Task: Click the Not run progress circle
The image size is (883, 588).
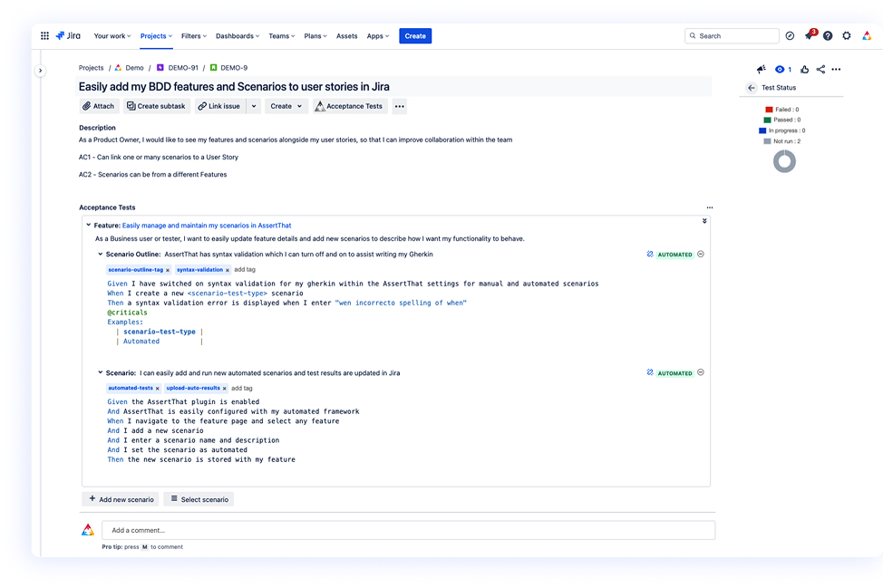Action: [x=783, y=160]
